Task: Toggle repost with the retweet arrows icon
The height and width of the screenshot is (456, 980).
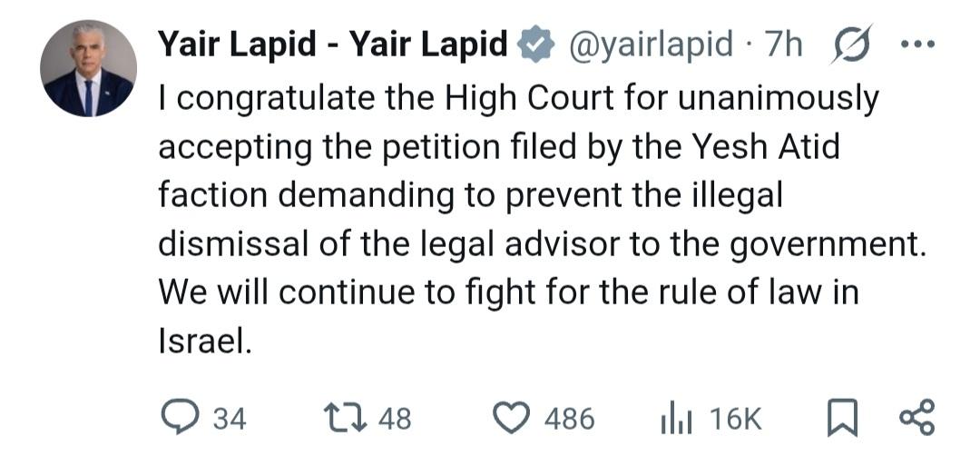Action: [345, 417]
